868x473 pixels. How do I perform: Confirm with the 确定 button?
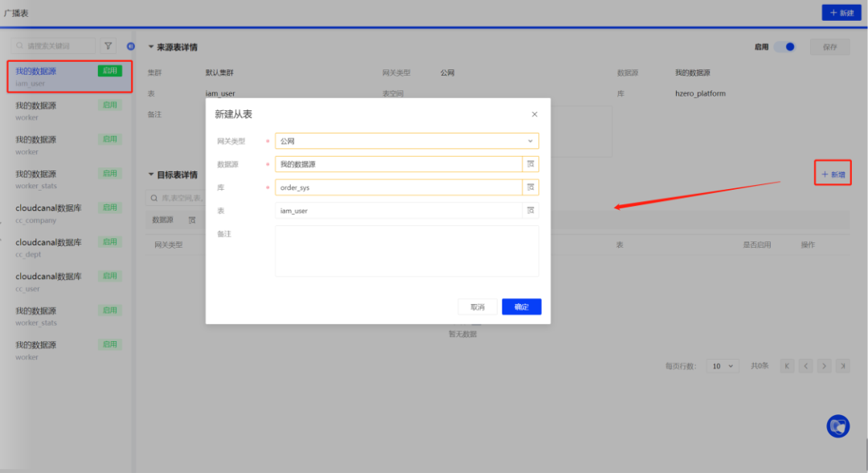(522, 306)
